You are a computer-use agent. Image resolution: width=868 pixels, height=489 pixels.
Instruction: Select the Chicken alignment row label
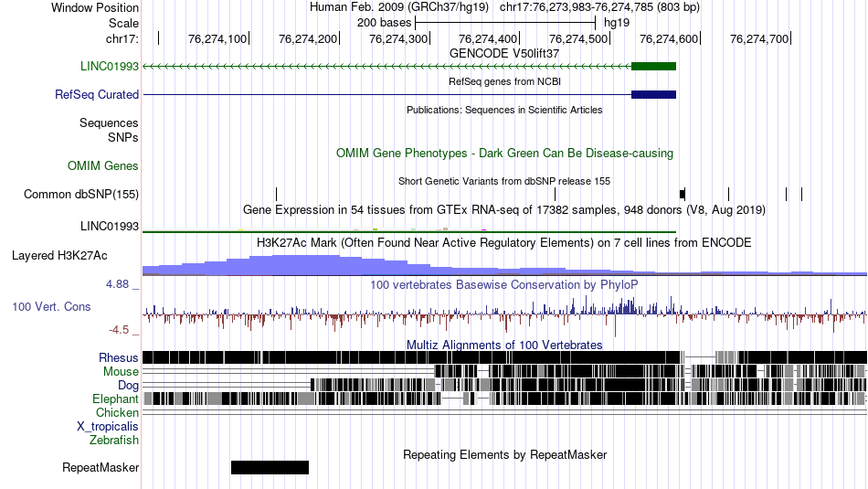(x=117, y=413)
